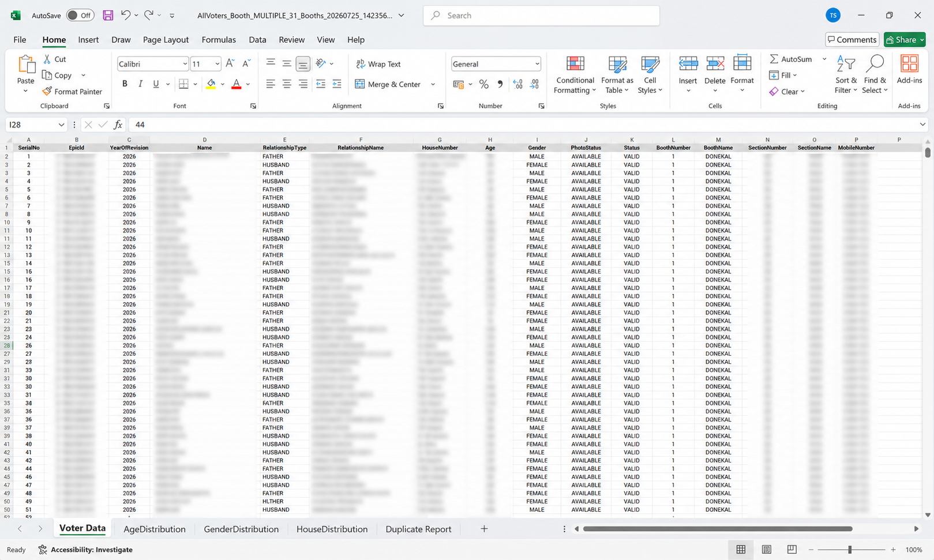Image resolution: width=934 pixels, height=560 pixels.
Task: Toggle Wrap Text
Action: coord(378,64)
